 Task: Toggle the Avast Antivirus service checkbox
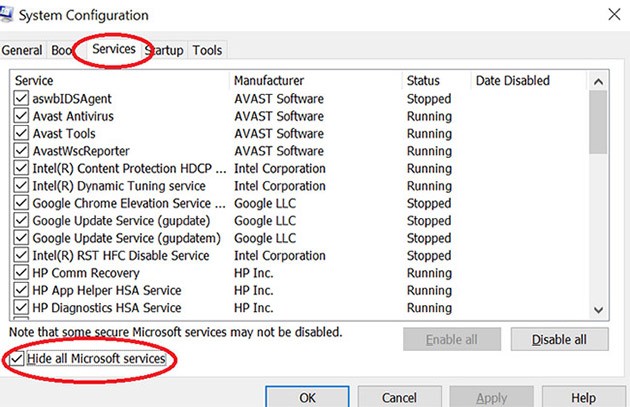click(21, 116)
